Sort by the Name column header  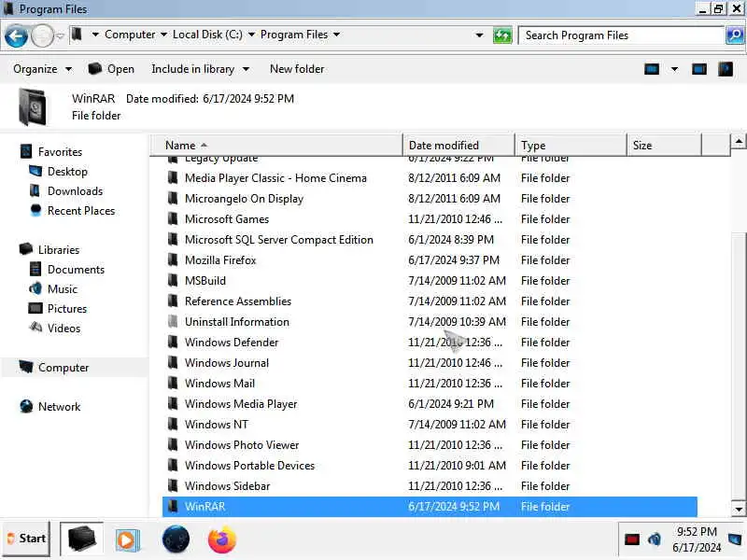tap(276, 146)
